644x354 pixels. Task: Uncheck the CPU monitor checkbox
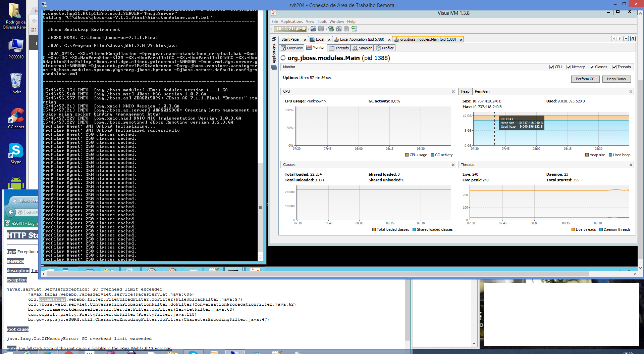551,67
